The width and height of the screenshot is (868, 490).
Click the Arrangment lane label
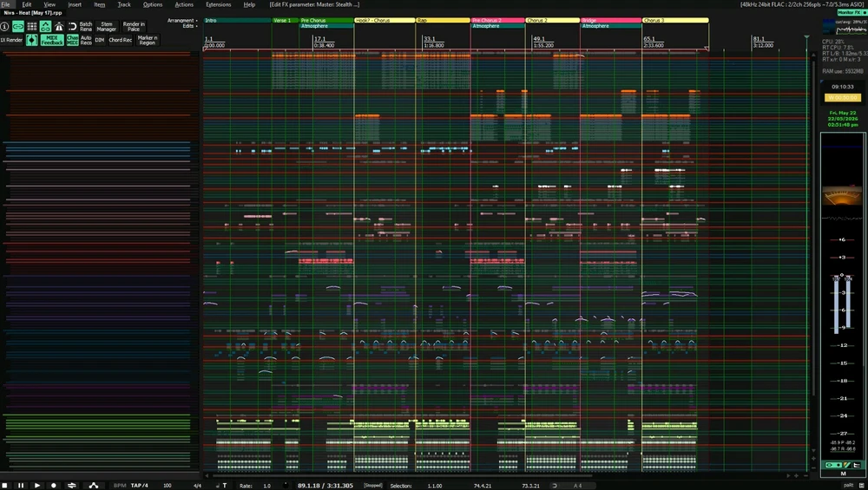[x=181, y=21]
